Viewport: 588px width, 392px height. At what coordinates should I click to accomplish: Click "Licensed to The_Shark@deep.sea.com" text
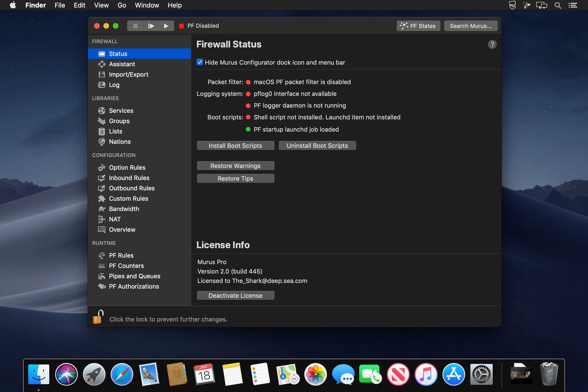click(252, 281)
